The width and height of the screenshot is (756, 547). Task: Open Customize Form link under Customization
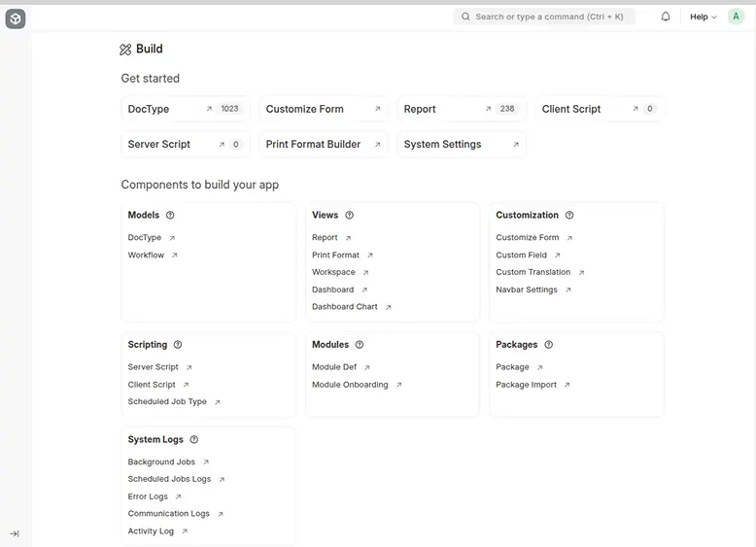[528, 238]
